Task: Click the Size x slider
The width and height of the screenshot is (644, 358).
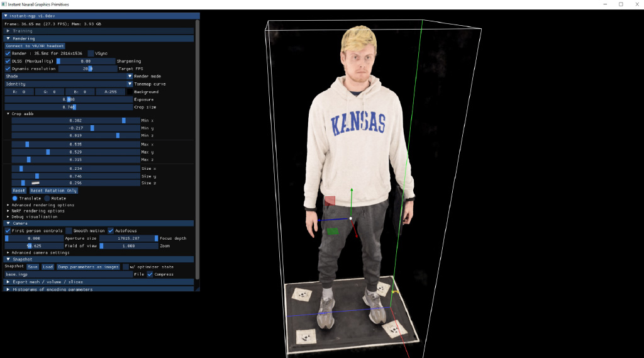Action: click(x=75, y=169)
